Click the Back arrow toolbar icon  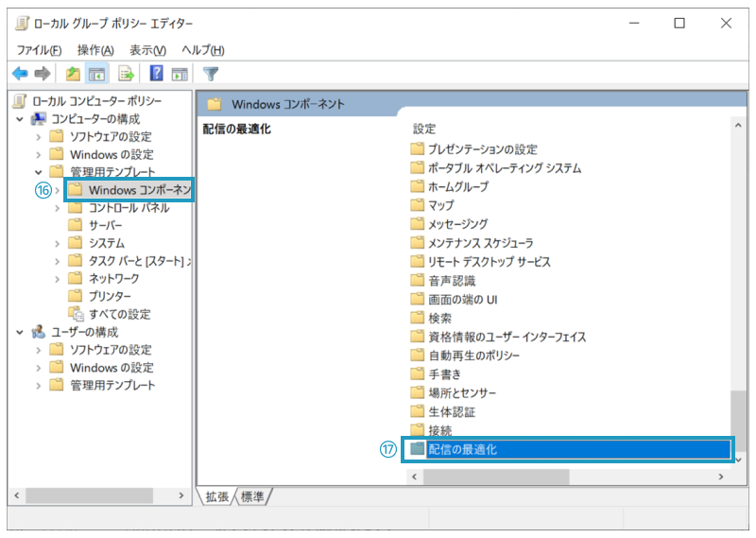pos(20,74)
